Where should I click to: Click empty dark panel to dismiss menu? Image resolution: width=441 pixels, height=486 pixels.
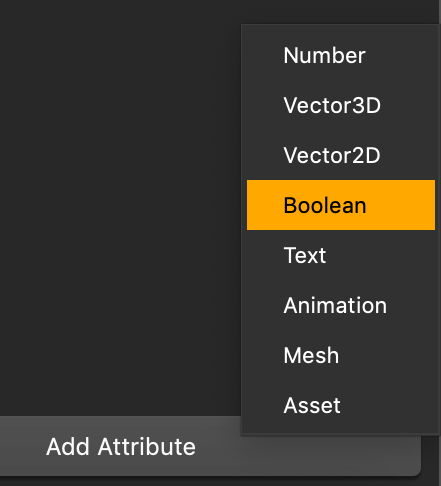click(120, 207)
